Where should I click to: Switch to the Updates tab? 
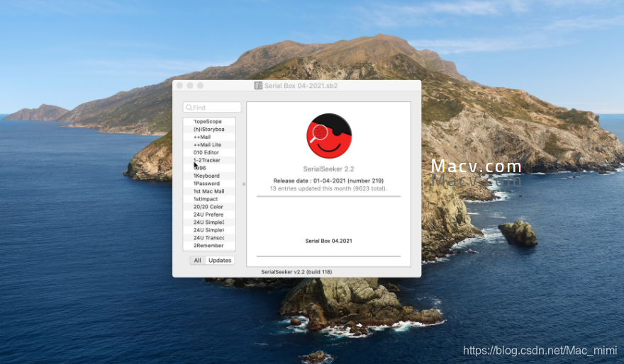220,261
